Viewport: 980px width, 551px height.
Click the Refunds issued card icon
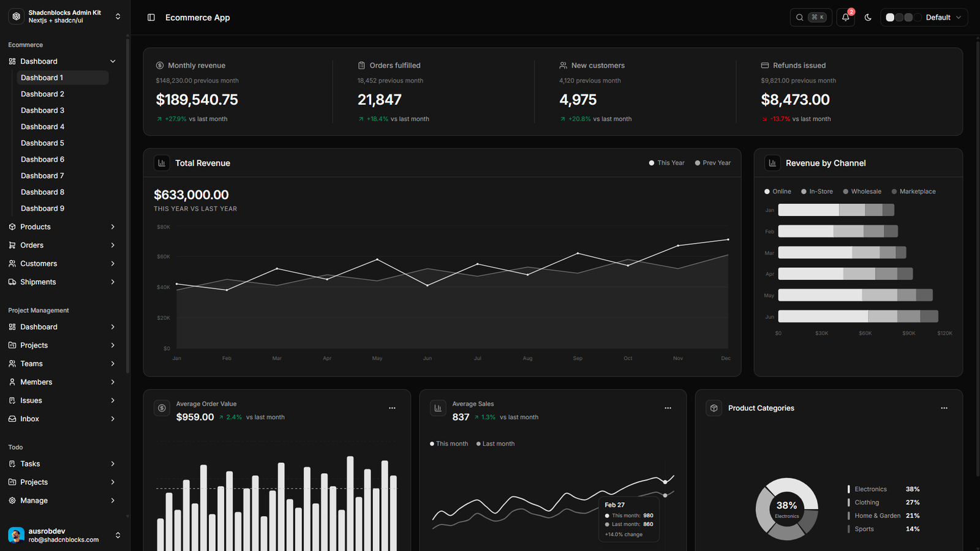(765, 66)
